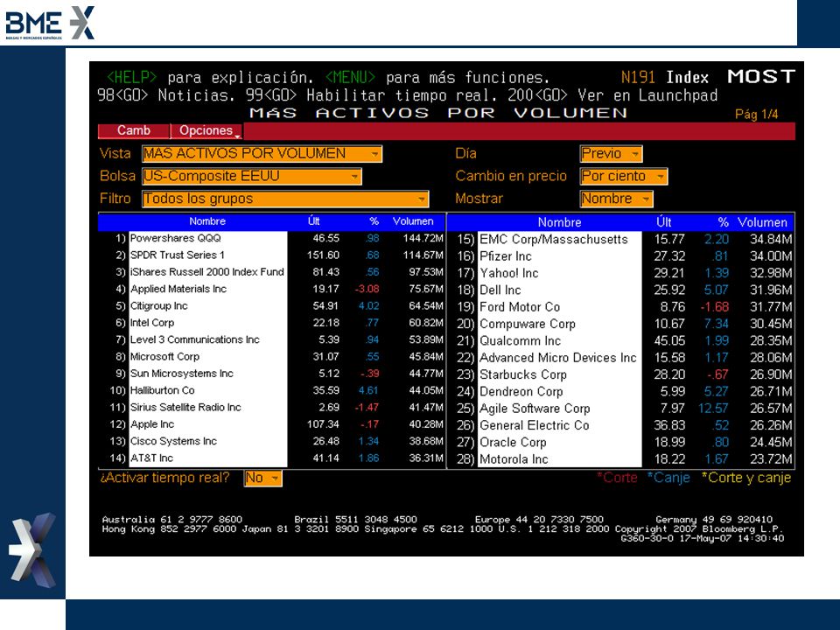Image resolution: width=840 pixels, height=630 pixels.
Task: Click the SPDR Trust last price 151.60
Action: click(x=323, y=255)
